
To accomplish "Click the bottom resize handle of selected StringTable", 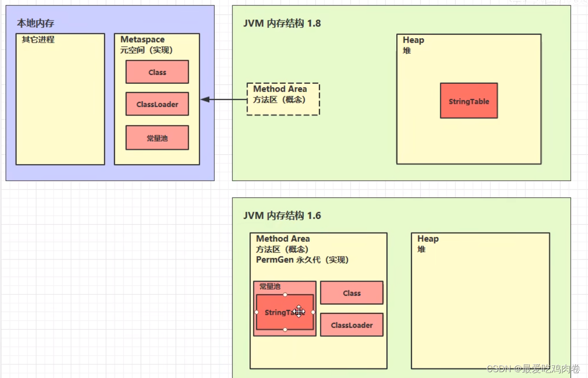I will [x=285, y=330].
